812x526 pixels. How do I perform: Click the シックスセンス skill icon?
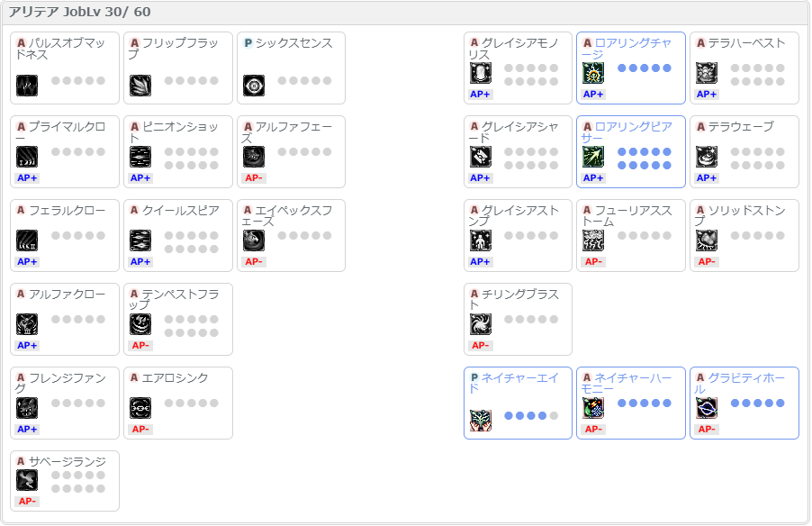click(254, 86)
